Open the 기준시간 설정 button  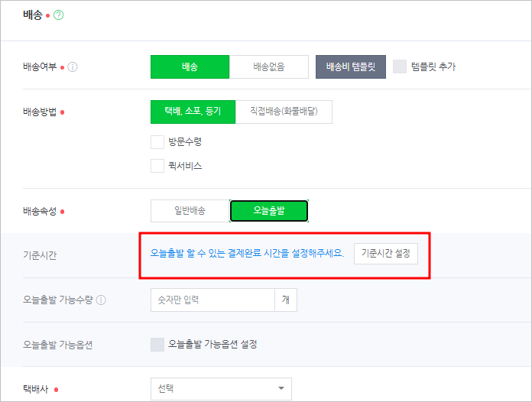coord(386,254)
